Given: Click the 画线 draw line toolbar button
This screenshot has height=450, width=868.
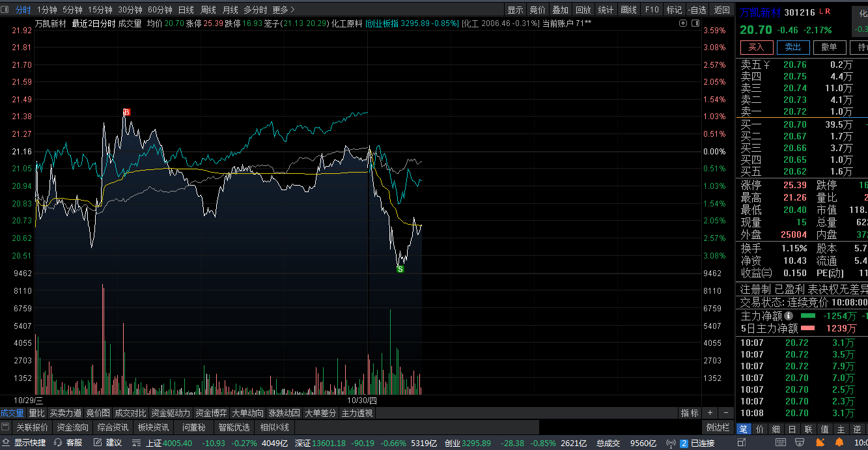Looking at the screenshot, I should [629, 10].
